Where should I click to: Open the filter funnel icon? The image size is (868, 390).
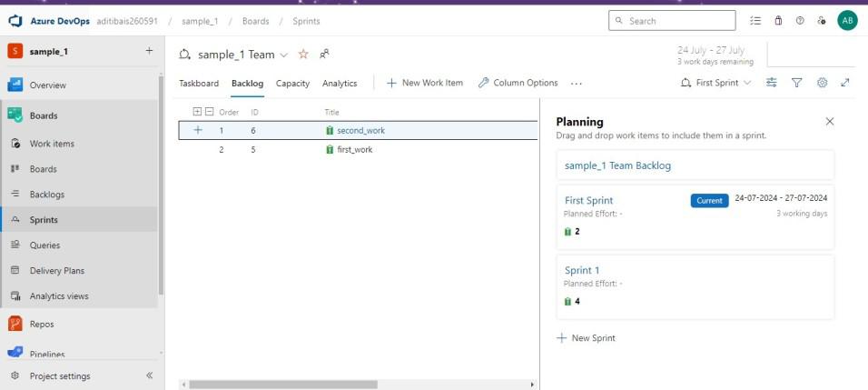[x=797, y=83]
